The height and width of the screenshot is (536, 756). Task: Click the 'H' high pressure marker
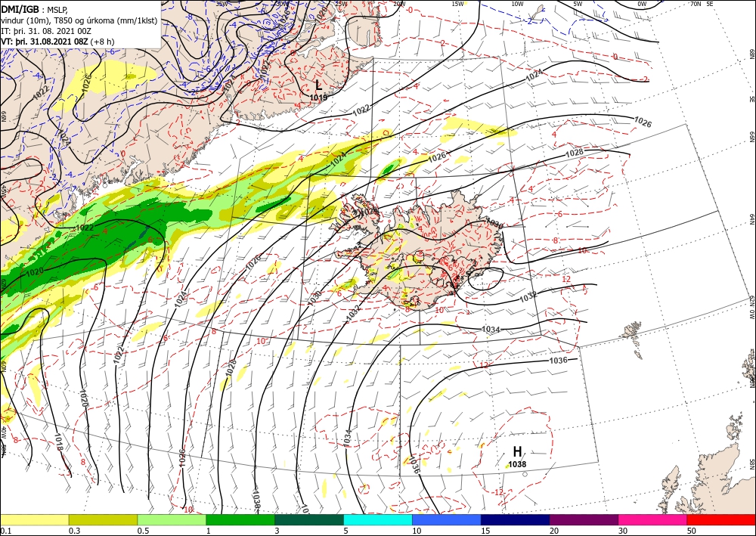point(517,451)
